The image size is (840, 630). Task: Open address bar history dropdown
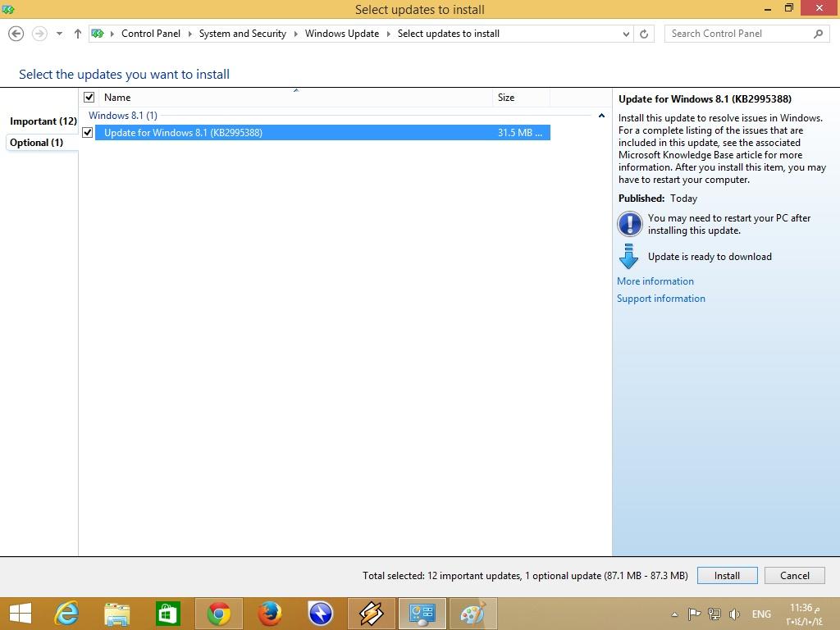click(x=626, y=34)
